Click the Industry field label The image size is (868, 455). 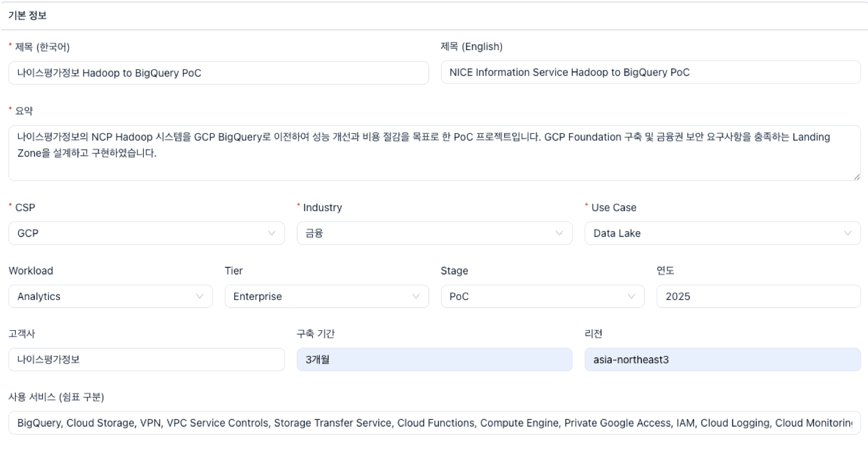[x=322, y=208]
